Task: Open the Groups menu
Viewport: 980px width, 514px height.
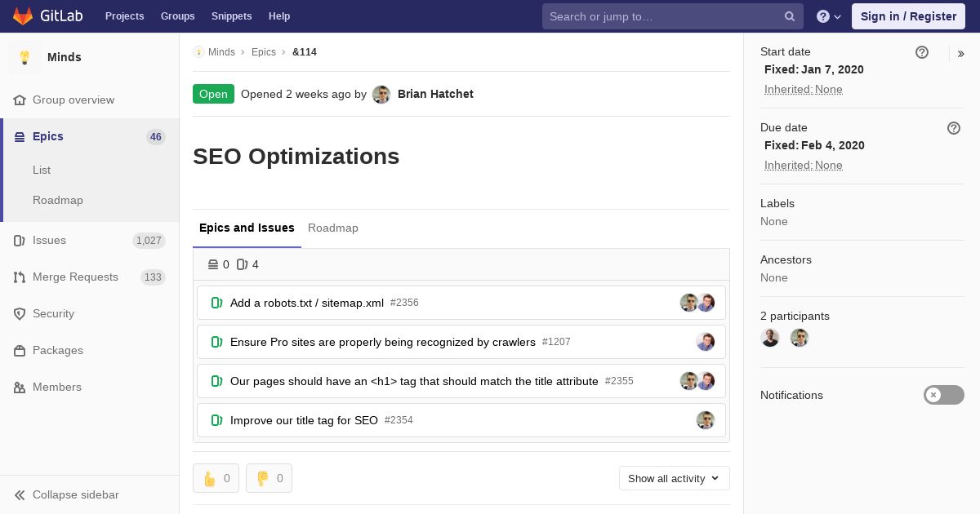Action: coord(177,16)
